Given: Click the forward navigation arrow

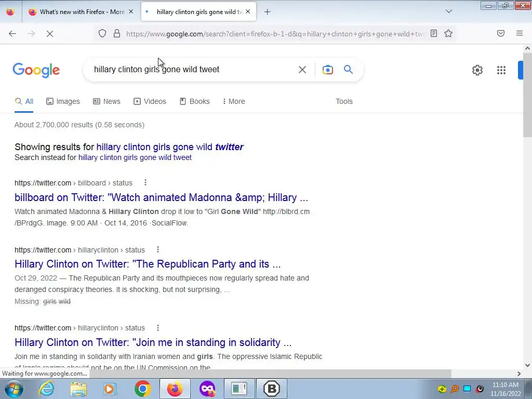Looking at the screenshot, I should pyautogui.click(x=31, y=33).
